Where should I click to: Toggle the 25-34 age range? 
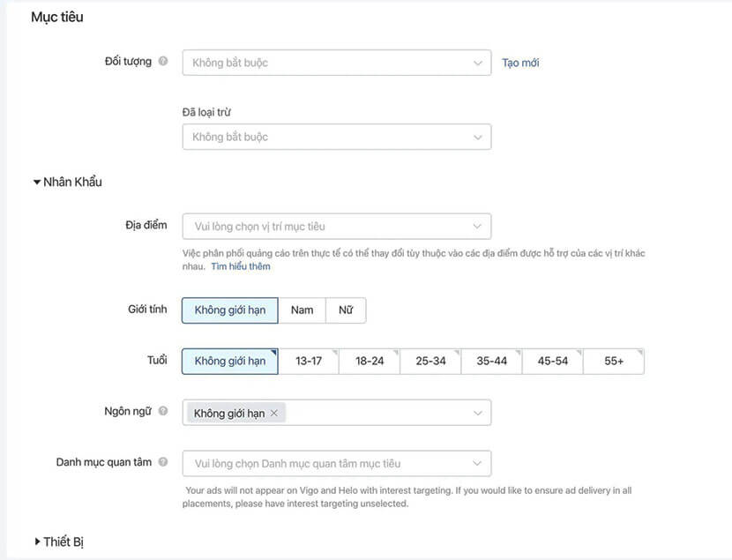(430, 362)
